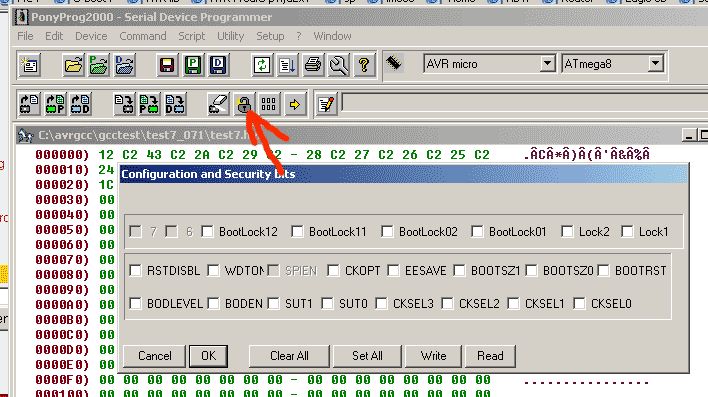Open data (D) file folder icon
This screenshot has height=397, width=708.
point(124,65)
